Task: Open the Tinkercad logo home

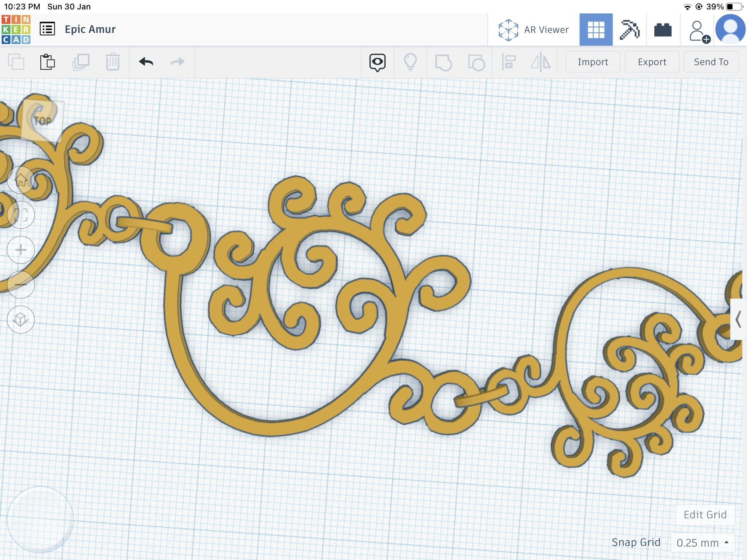Action: pyautogui.click(x=16, y=29)
